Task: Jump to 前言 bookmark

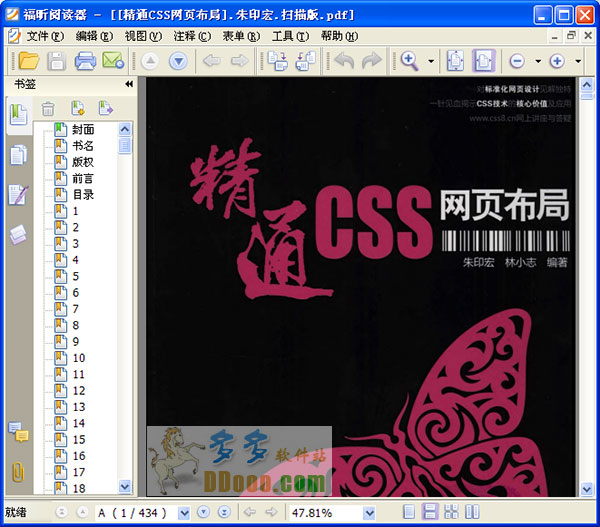Action: point(83,179)
